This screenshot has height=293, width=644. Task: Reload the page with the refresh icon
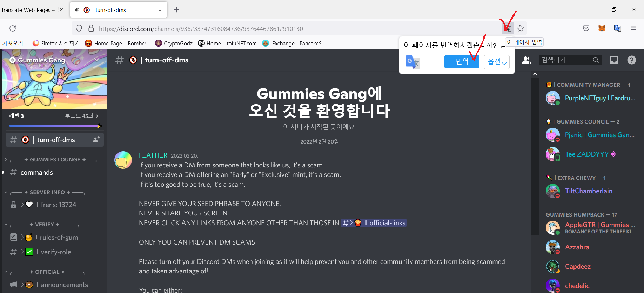tap(13, 28)
